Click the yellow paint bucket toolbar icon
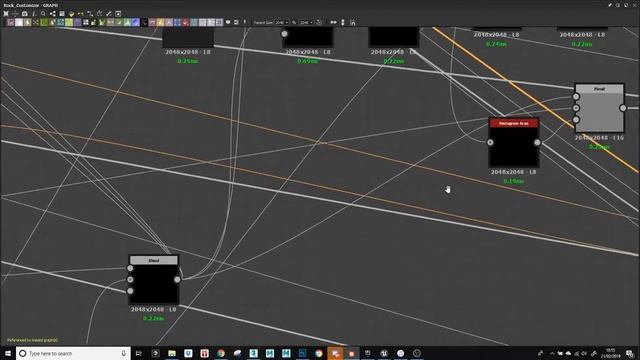 71,13
